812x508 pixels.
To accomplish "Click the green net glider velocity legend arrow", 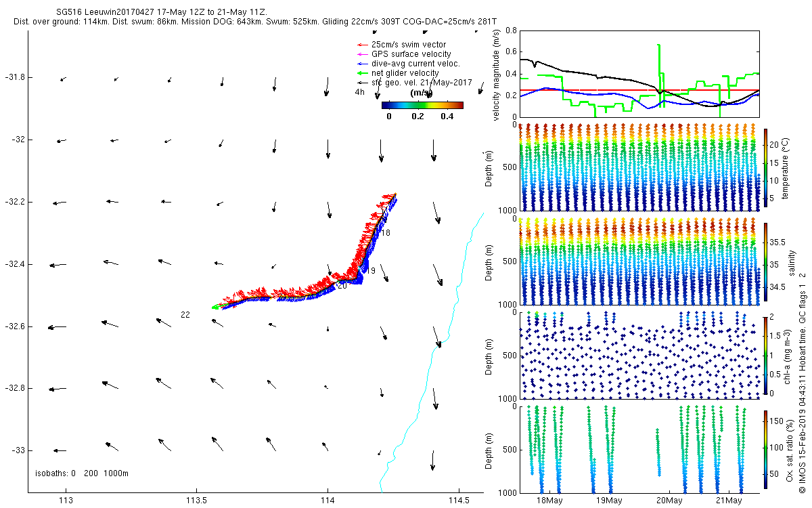I will click(362, 73).
